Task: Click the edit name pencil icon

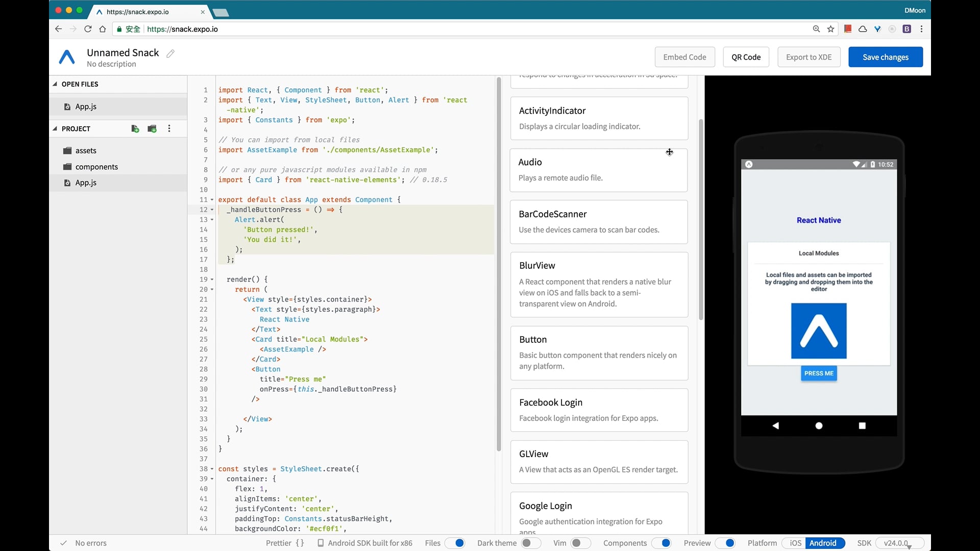Action: 170,54
